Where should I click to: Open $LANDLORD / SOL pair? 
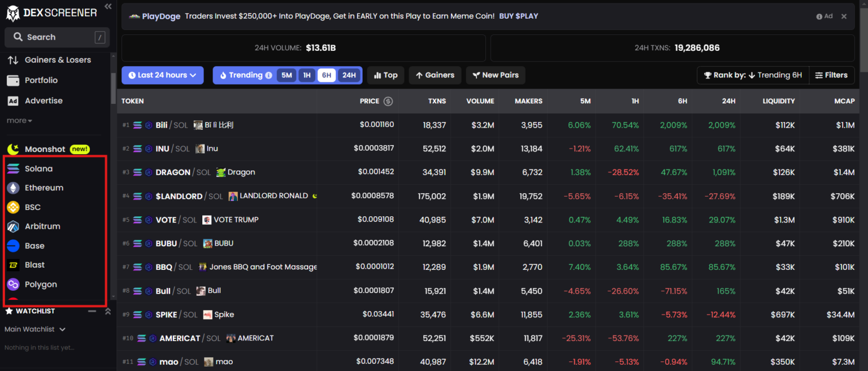point(488,196)
